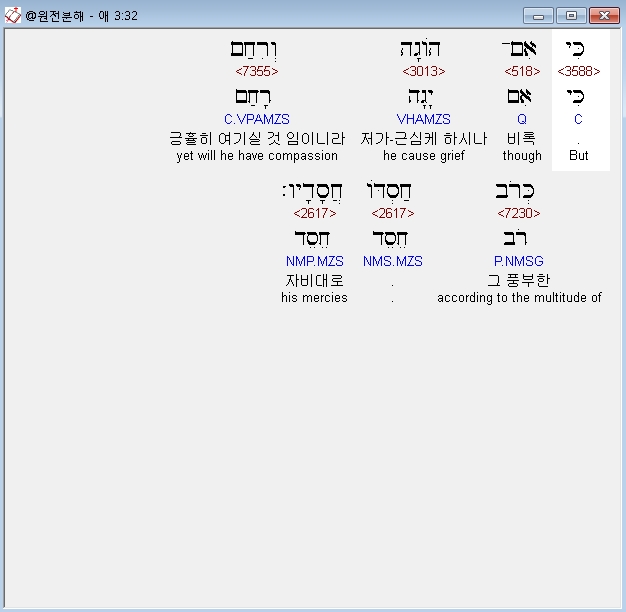Click the Korean gloss 그 풍부한
Viewport: 626px width, 612px height.
point(519,281)
